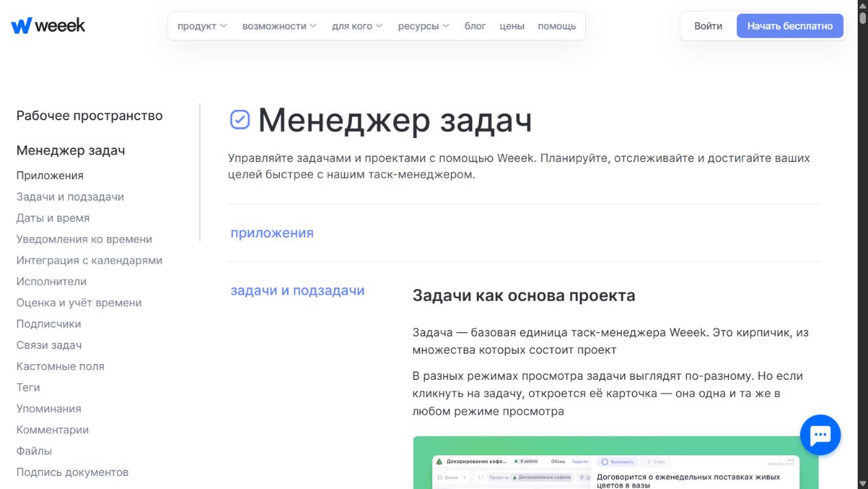This screenshot has width=868, height=489.
Task: Click the scrollbar down arrow
Action: (x=863, y=484)
